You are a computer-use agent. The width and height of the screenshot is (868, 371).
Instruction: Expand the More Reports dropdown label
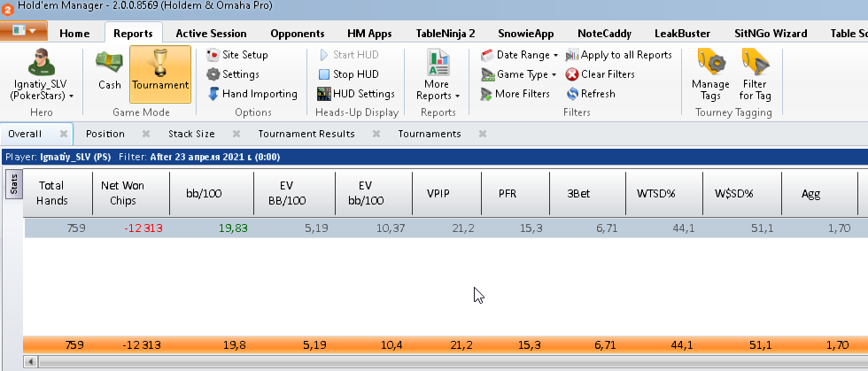[x=438, y=89]
